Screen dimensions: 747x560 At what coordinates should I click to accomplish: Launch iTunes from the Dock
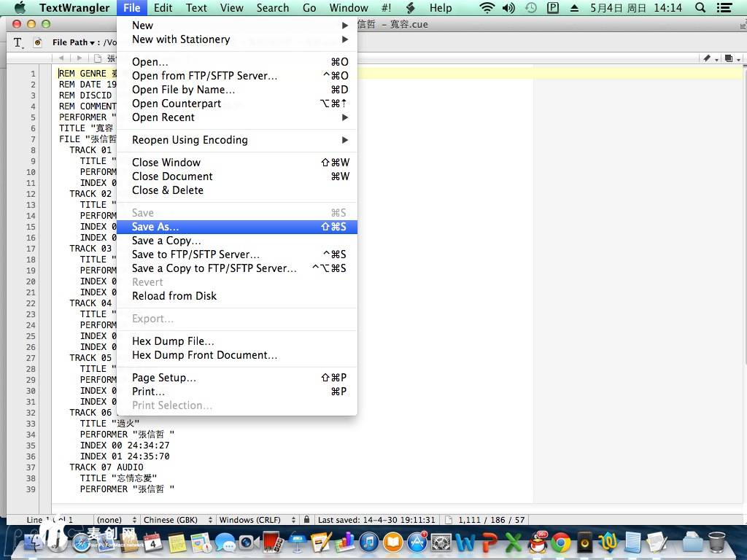369,542
